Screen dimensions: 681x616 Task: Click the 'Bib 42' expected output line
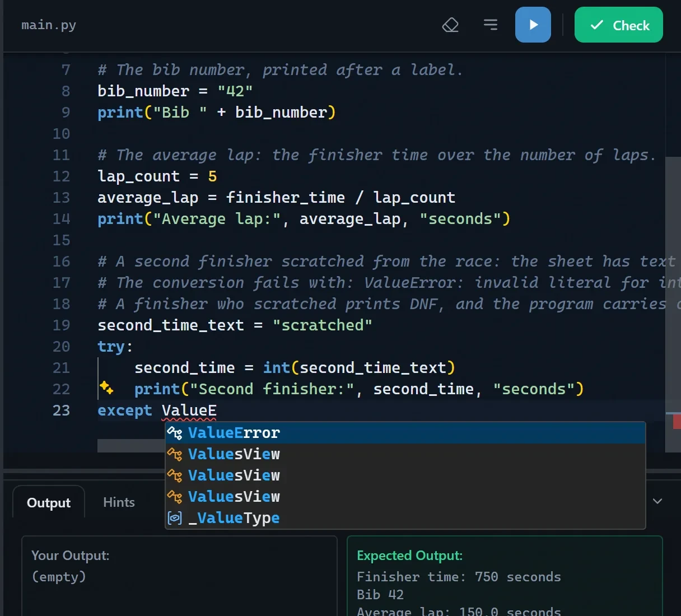coord(380,595)
